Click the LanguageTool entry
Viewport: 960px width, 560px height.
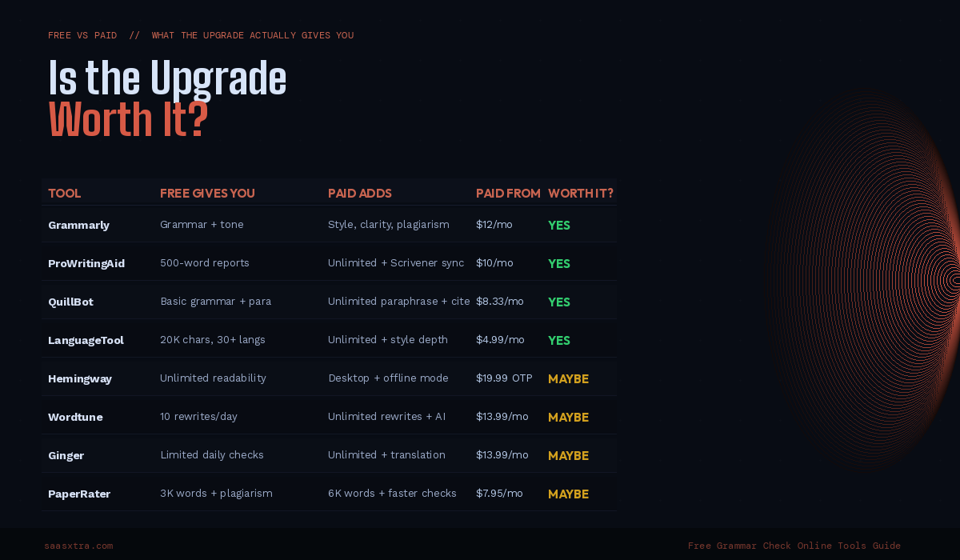[x=86, y=340]
